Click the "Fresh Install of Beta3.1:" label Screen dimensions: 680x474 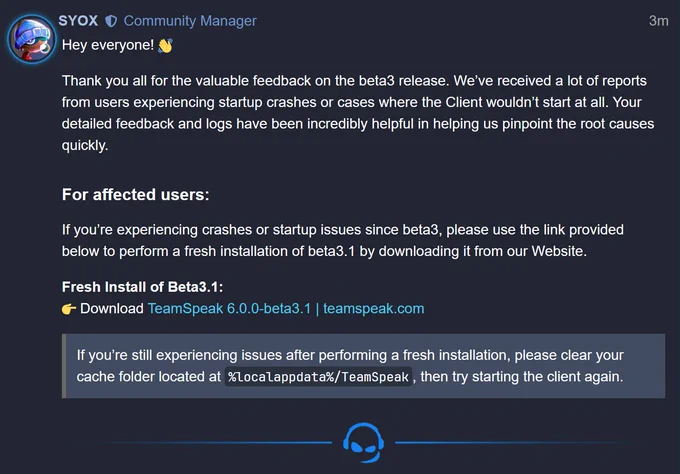click(142, 287)
